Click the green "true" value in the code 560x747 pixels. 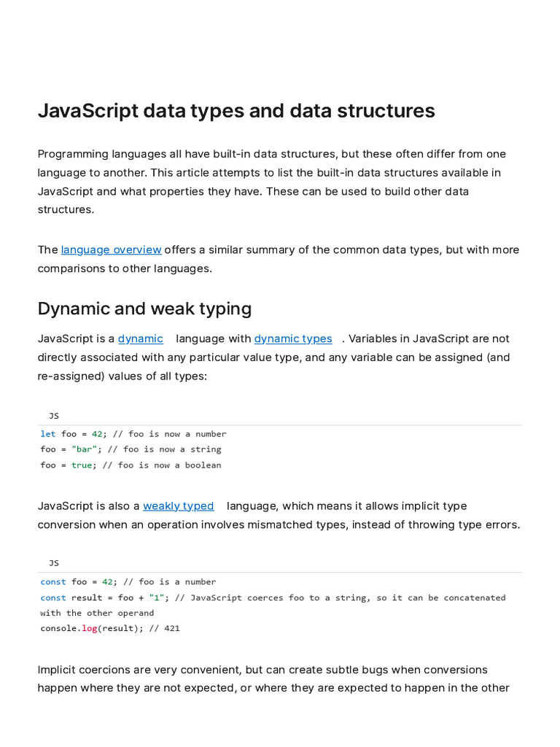coord(82,465)
